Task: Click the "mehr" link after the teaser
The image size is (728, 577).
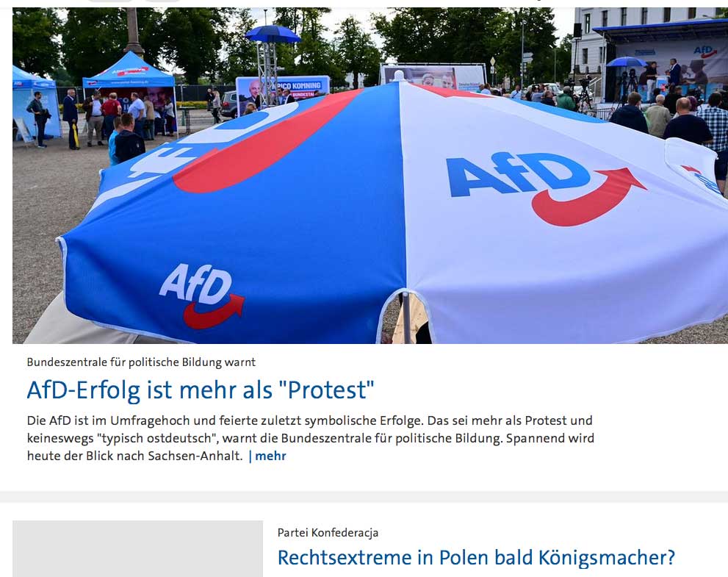Action: pos(270,456)
